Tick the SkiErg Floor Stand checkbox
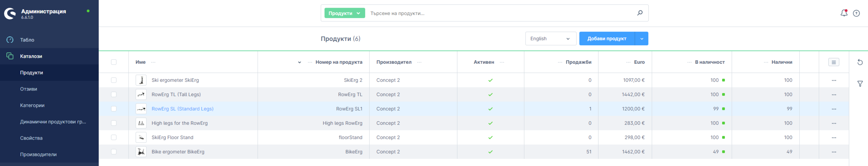 point(114,137)
